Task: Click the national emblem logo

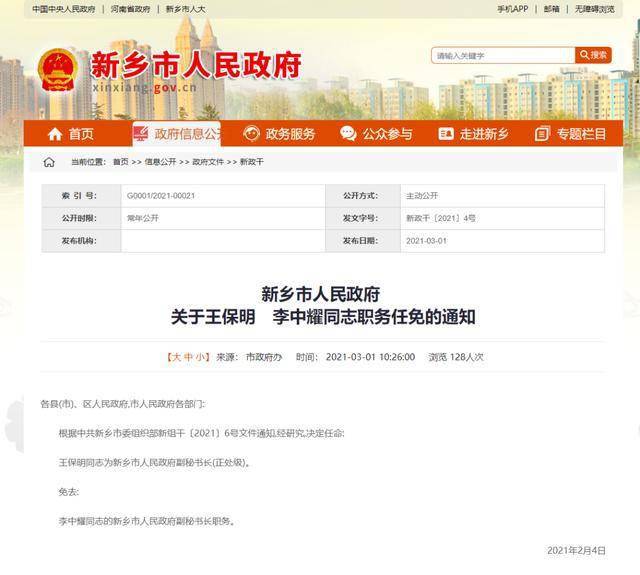Action: click(57, 71)
